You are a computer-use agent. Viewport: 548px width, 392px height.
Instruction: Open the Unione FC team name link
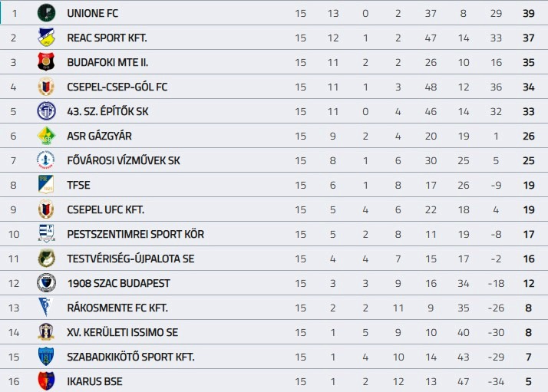click(93, 13)
